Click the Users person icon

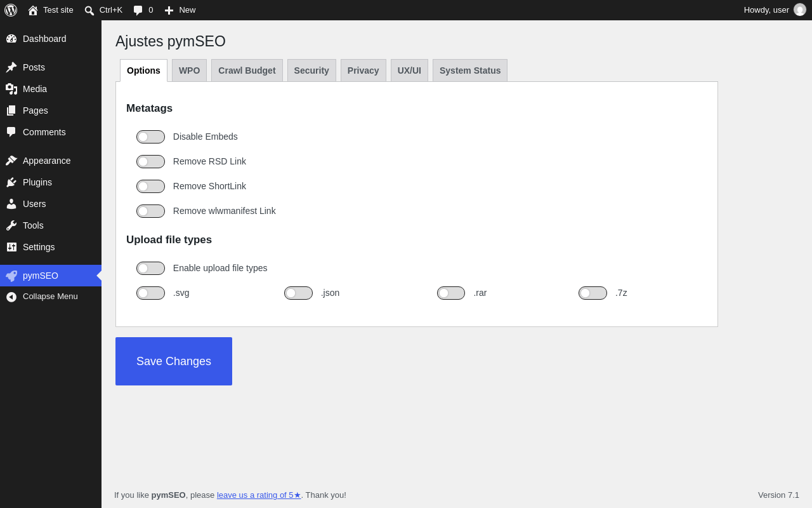[x=11, y=204]
